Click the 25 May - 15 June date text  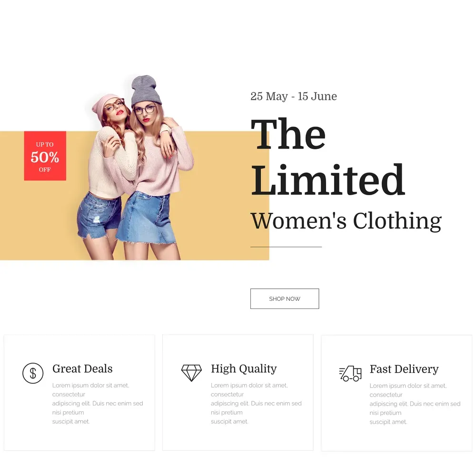pos(294,96)
